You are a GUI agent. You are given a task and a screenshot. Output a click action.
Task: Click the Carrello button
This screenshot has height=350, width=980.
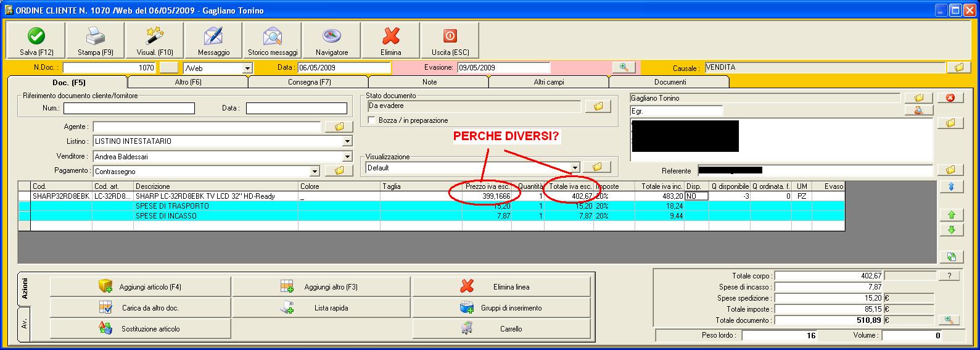click(x=501, y=328)
